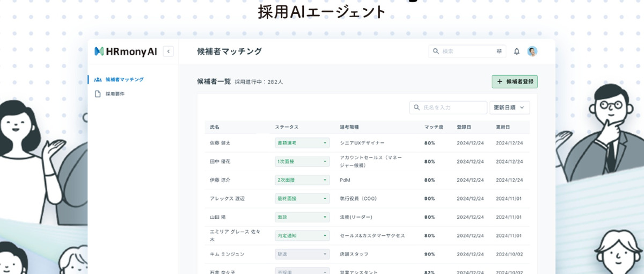Collapse the sidebar with the chevron button
644x274 pixels.
tap(168, 51)
